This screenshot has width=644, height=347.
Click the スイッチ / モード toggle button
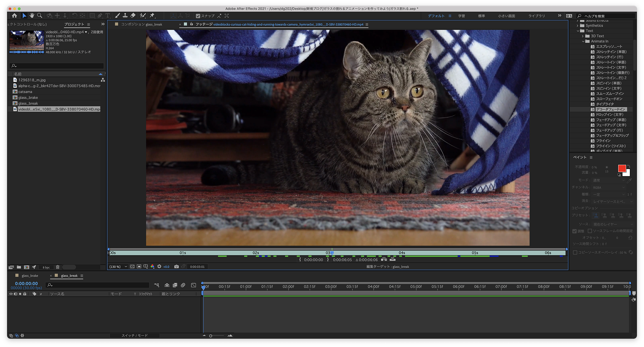point(135,336)
